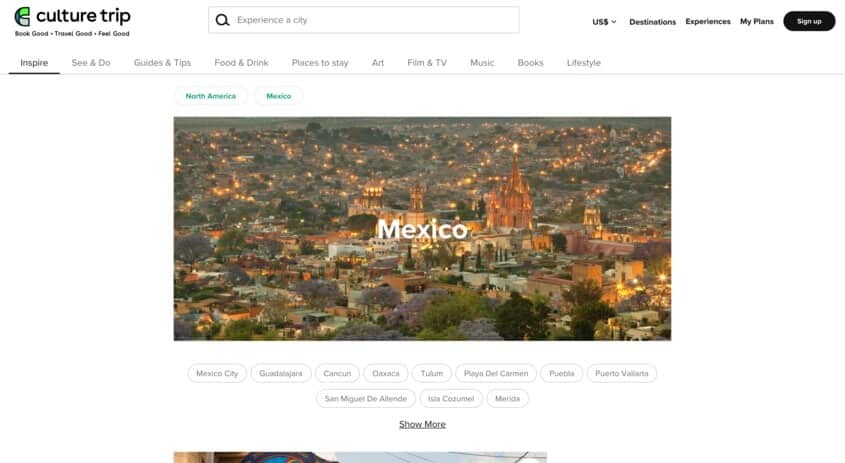Choose the Isla Cozumel chip

(451, 398)
